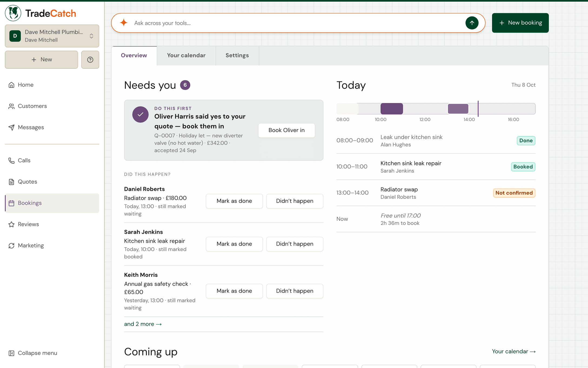Screen dimensions: 588x368
Task: Open the Calls section
Action: (52, 160)
